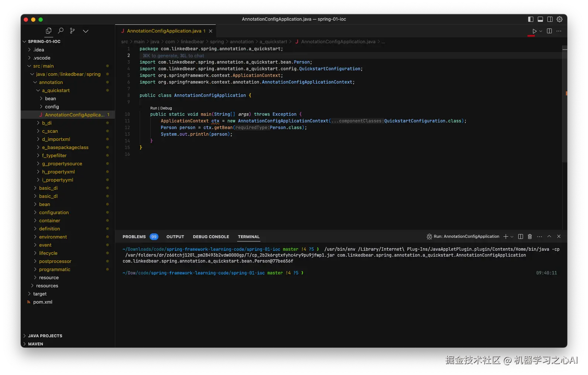Kill terminal with trash icon

[x=530, y=237]
